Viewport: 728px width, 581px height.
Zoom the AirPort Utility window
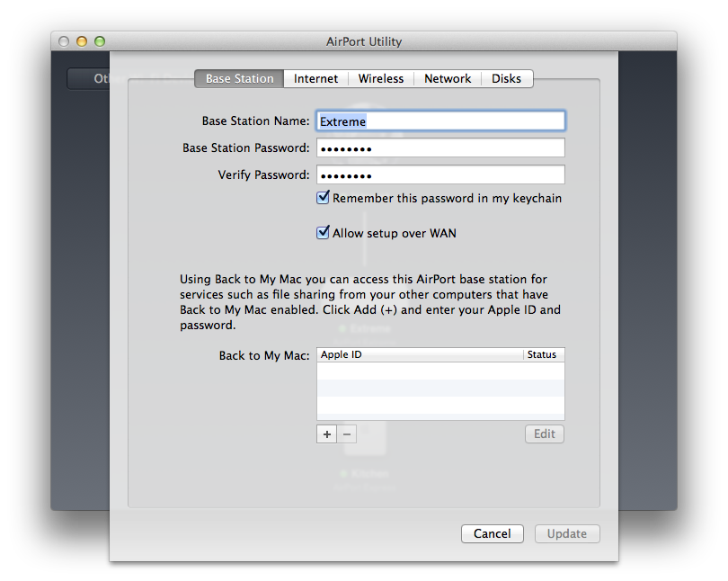click(100, 41)
